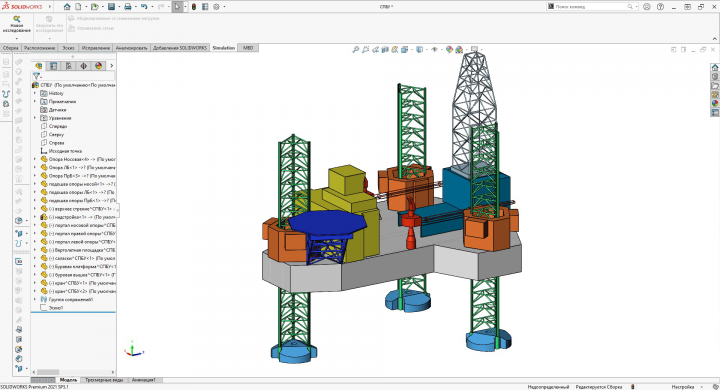Open the Appearances color ball in task pane

(x=714, y=103)
